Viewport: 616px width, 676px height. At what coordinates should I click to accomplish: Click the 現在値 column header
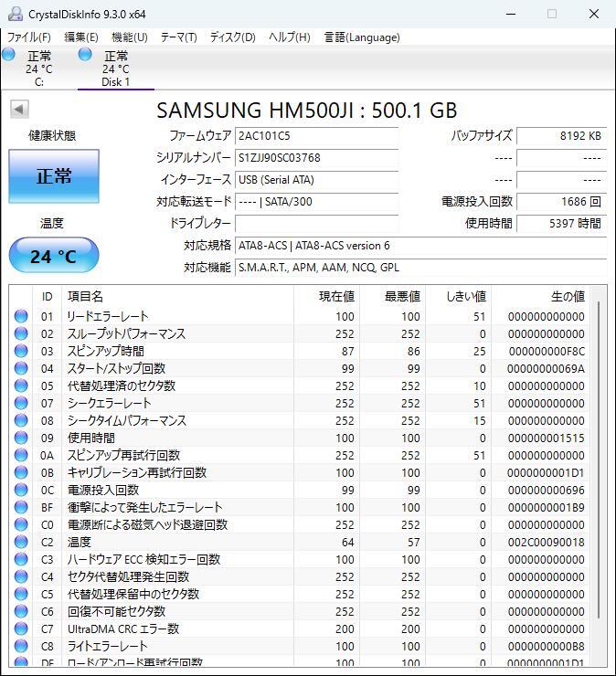pos(327,297)
